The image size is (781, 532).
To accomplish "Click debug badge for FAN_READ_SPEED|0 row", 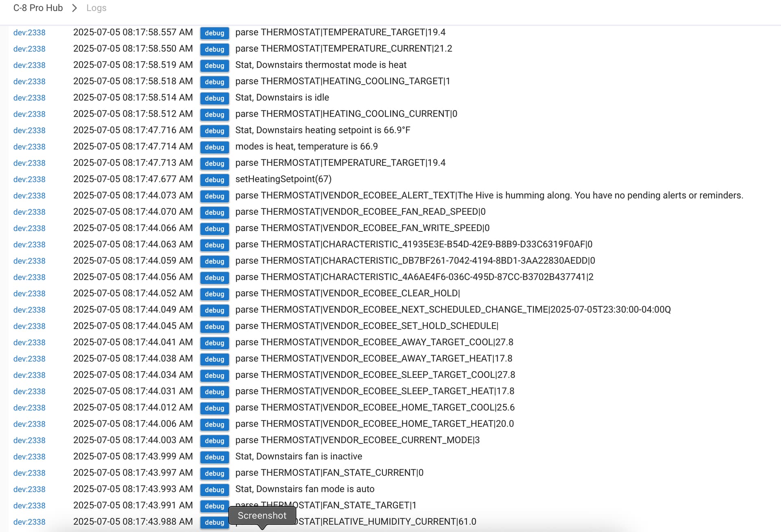I will (214, 212).
